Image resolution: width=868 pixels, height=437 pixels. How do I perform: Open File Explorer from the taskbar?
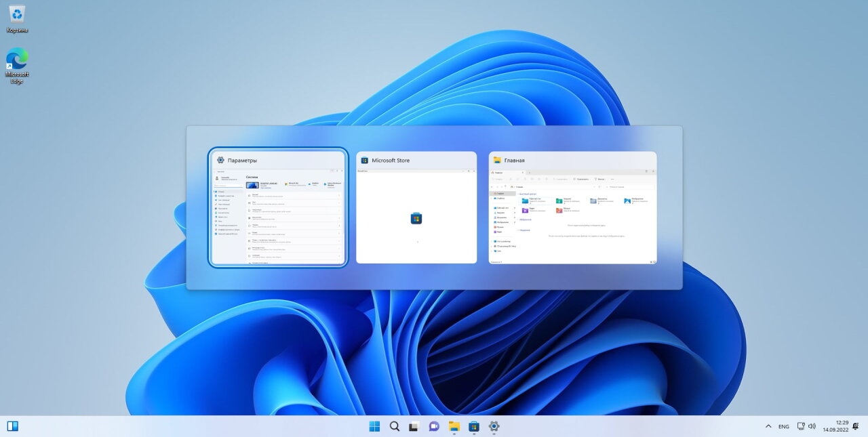click(x=454, y=426)
